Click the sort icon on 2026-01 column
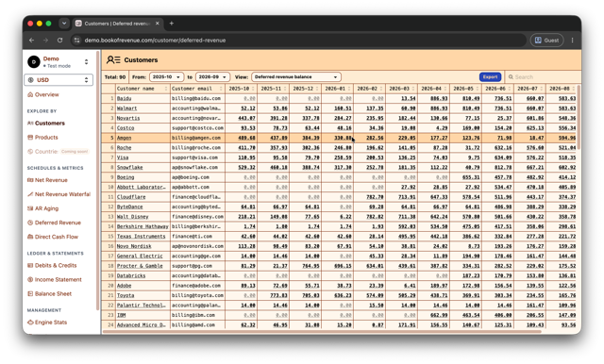Screen dimensions: 604x364 pos(349,89)
